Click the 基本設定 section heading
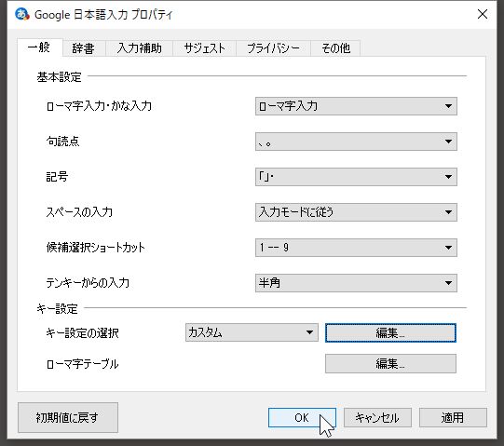Image resolution: width=504 pixels, height=446 pixels. click(59, 77)
